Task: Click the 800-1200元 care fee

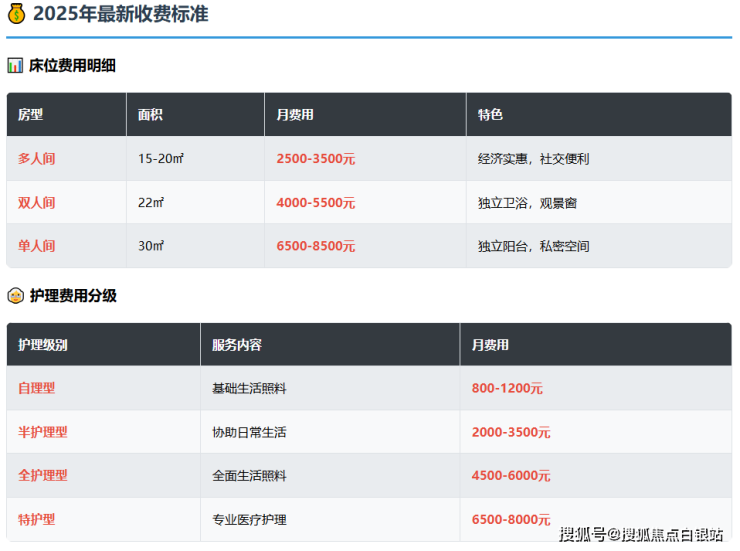Action: [x=507, y=388]
